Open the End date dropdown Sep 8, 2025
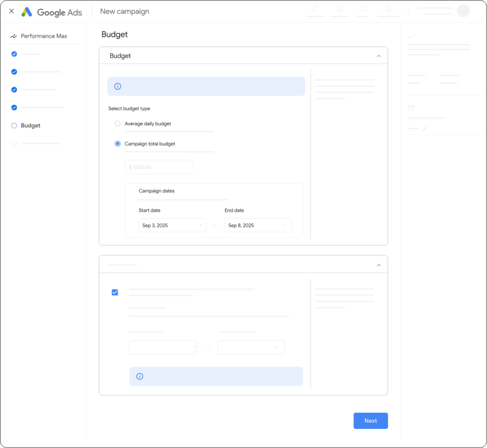Screen dimensions: 487x448 [258, 225]
